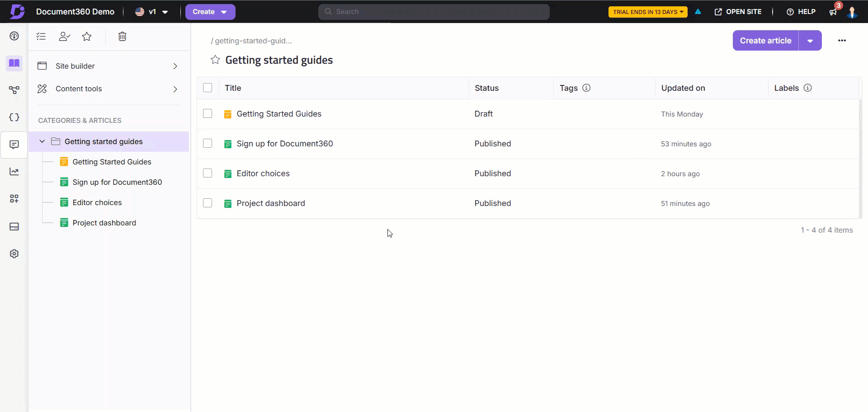Screen dimensions: 868x412
Task: Click the Tags info icon
Action: (586, 88)
